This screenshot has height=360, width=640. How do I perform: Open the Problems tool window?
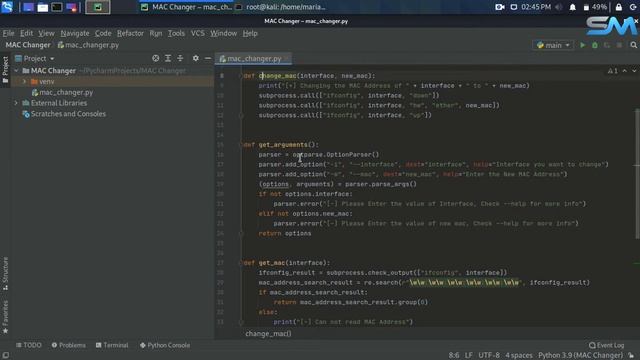(69, 345)
